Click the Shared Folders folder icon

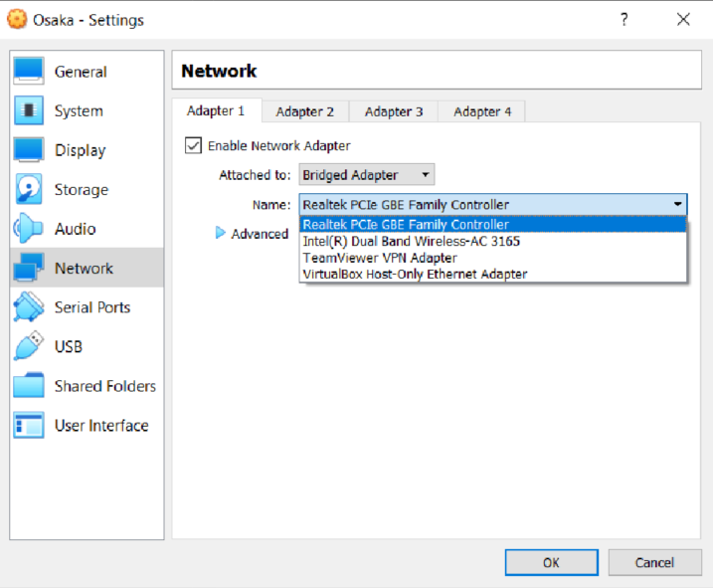(x=29, y=385)
